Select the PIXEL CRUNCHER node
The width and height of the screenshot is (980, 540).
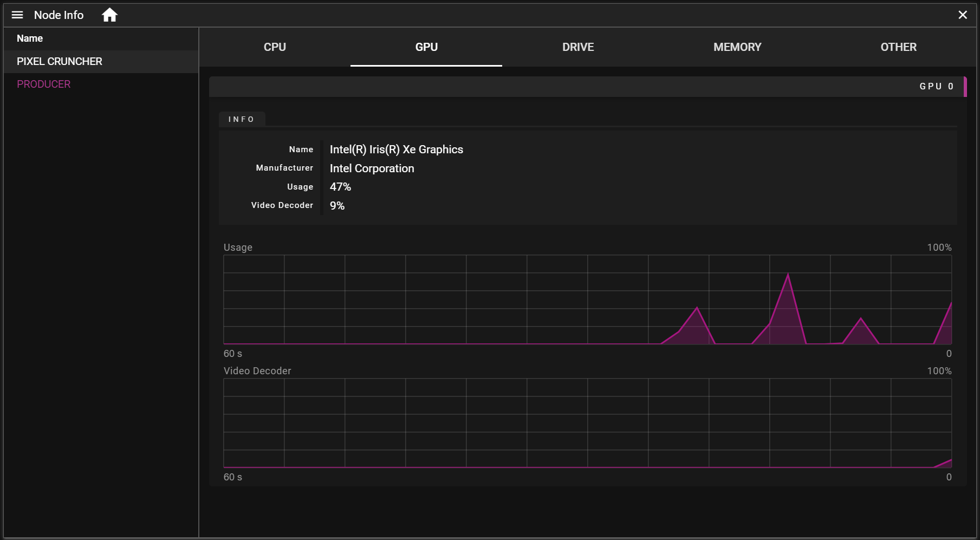pos(101,62)
